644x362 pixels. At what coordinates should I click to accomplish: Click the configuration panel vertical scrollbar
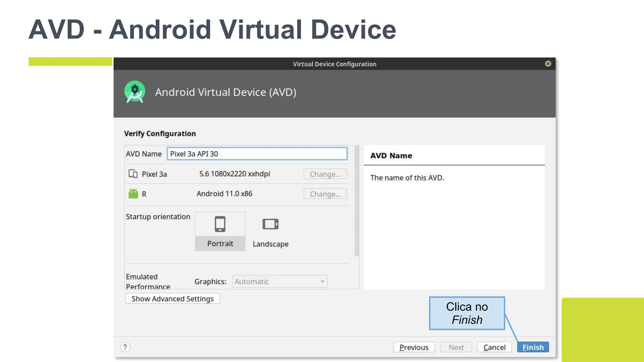click(x=357, y=201)
